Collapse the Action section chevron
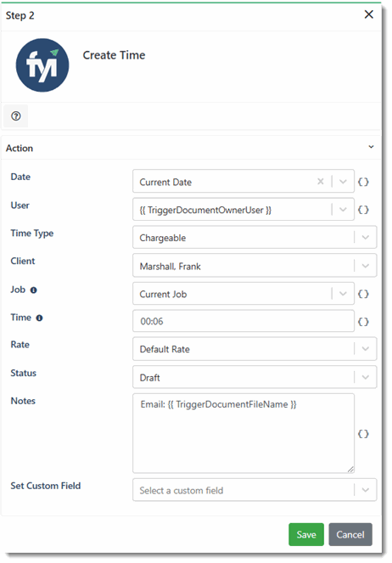 [x=371, y=147]
